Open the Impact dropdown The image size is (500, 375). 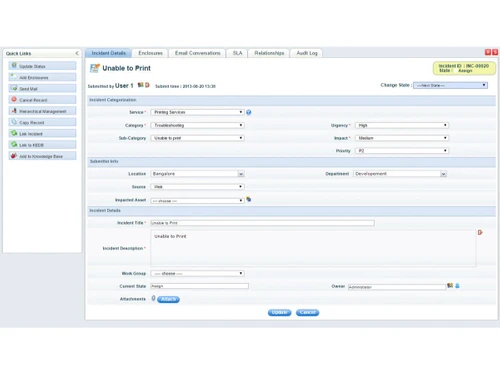[x=402, y=138]
